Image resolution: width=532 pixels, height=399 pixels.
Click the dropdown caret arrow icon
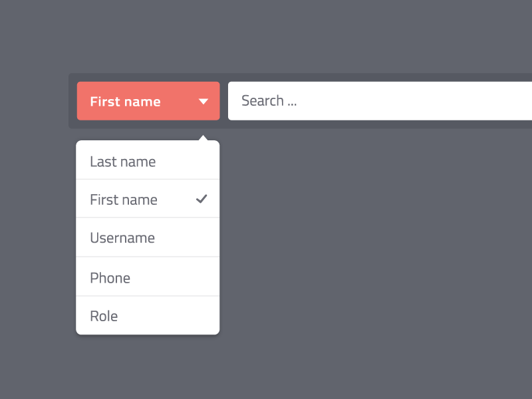203,101
